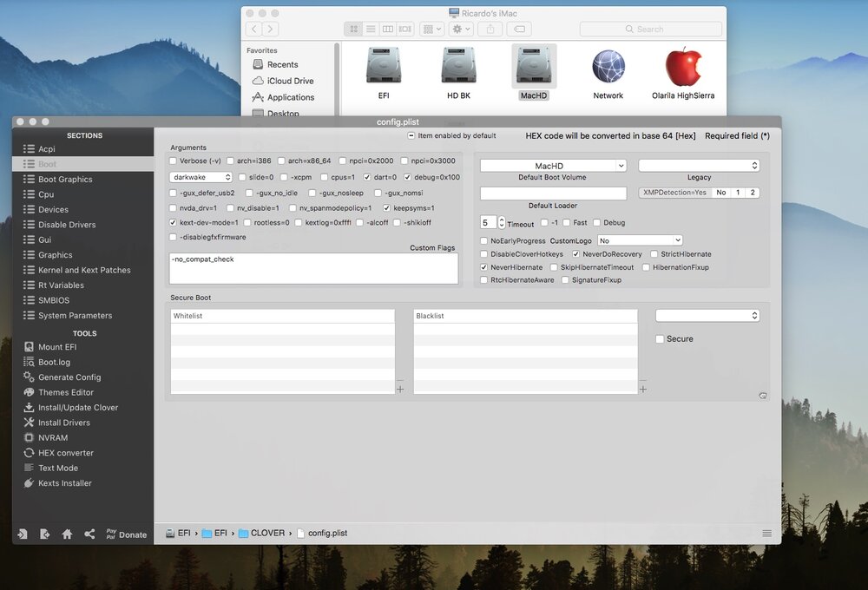Enable the Verbose (-v) checkbox
868x590 pixels.
174,161
